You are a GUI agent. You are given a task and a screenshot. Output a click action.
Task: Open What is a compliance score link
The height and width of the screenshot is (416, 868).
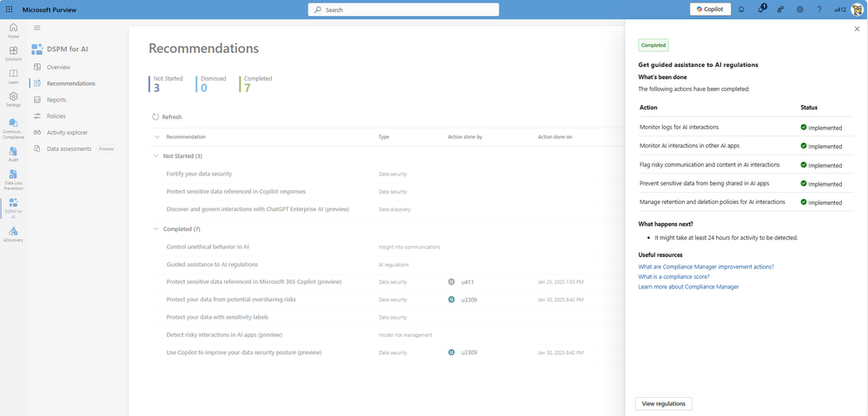tap(673, 276)
